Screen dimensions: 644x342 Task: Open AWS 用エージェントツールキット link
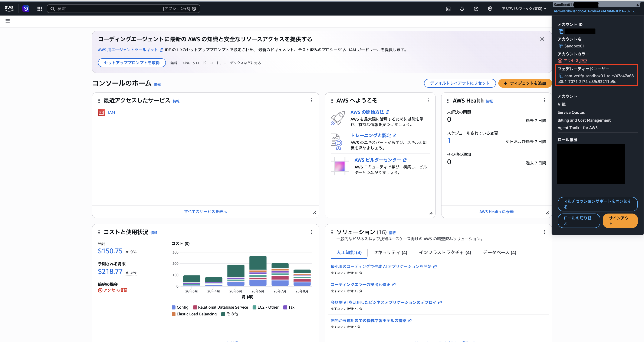[x=130, y=50]
